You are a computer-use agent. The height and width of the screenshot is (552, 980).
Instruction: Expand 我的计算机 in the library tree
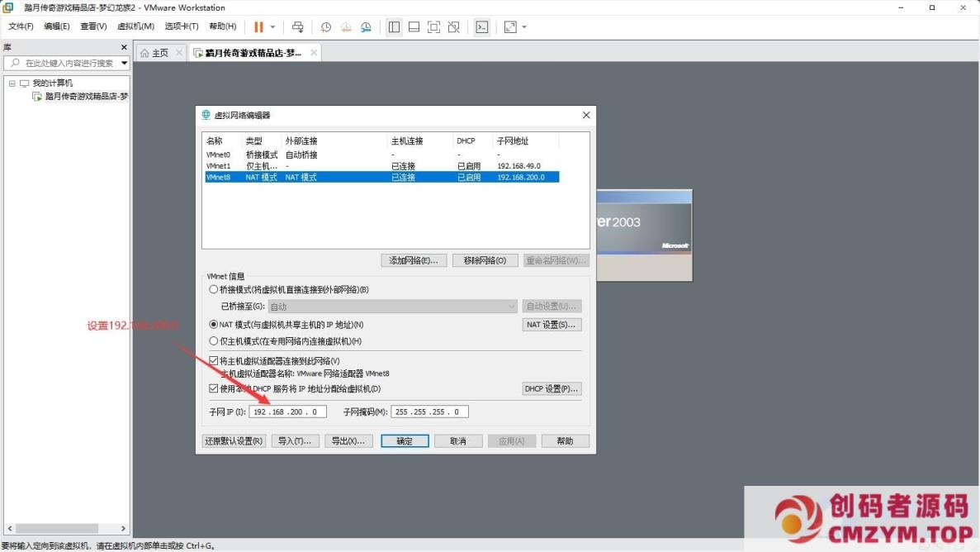(x=12, y=81)
